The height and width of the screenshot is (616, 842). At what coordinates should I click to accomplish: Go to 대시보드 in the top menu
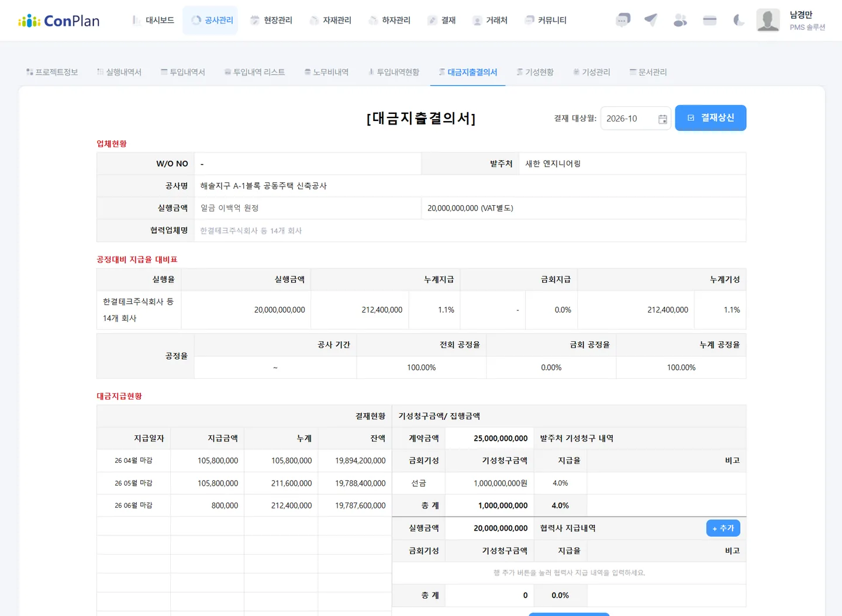tap(153, 20)
